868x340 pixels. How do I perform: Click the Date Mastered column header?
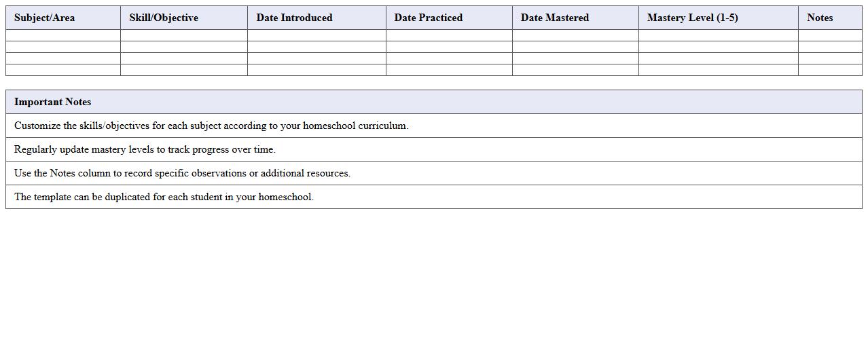pyautogui.click(x=554, y=18)
